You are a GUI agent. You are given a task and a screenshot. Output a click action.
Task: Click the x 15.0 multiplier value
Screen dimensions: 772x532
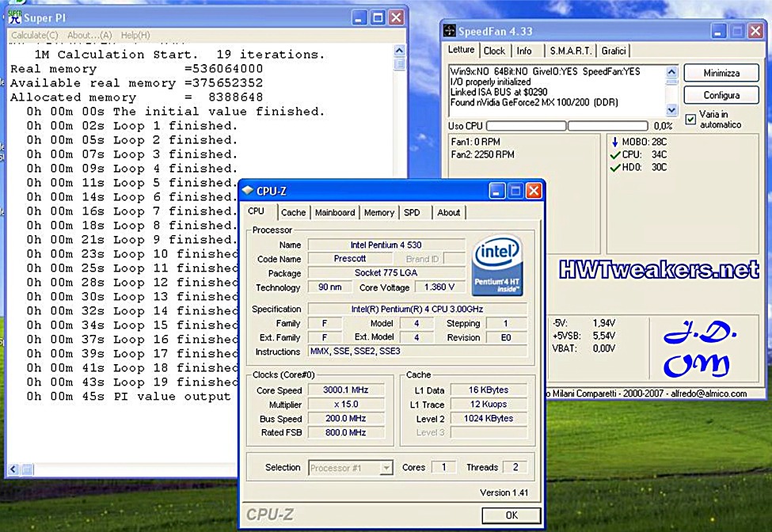click(x=346, y=405)
